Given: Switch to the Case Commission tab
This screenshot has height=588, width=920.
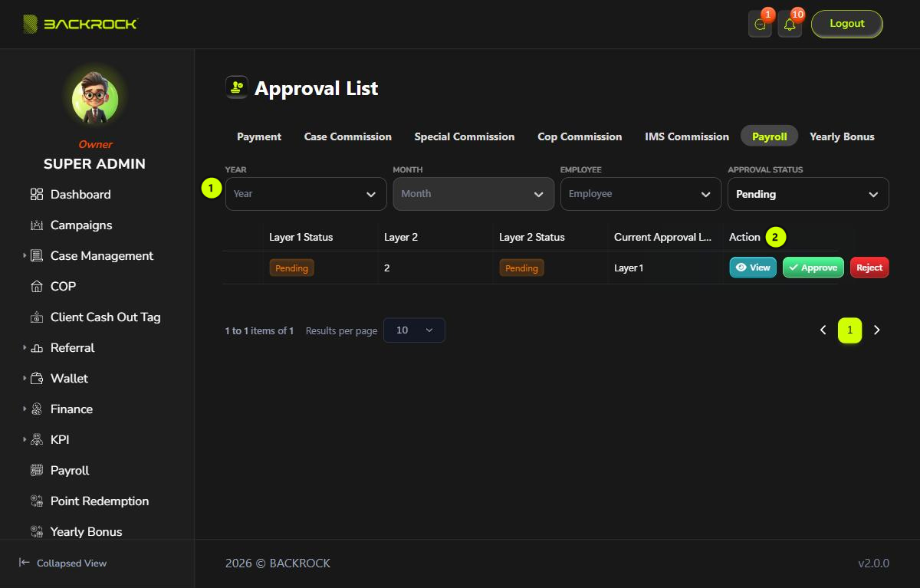Looking at the screenshot, I should (348, 136).
